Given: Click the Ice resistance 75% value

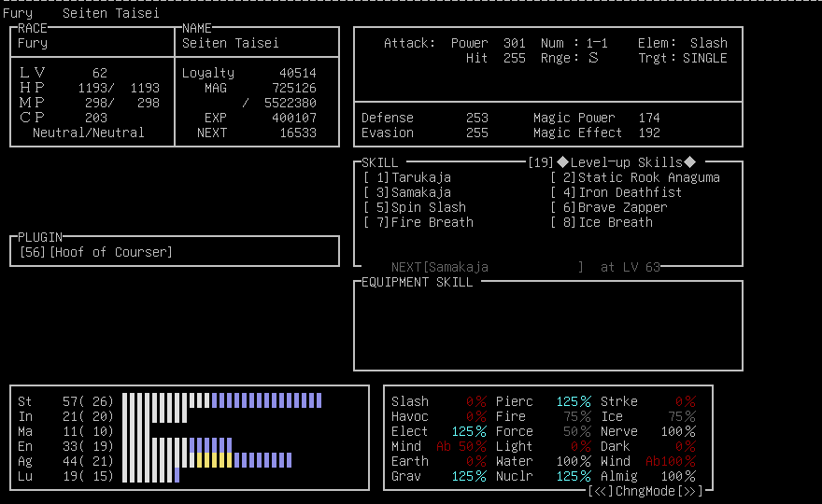Looking at the screenshot, I should pyautogui.click(x=682, y=416).
